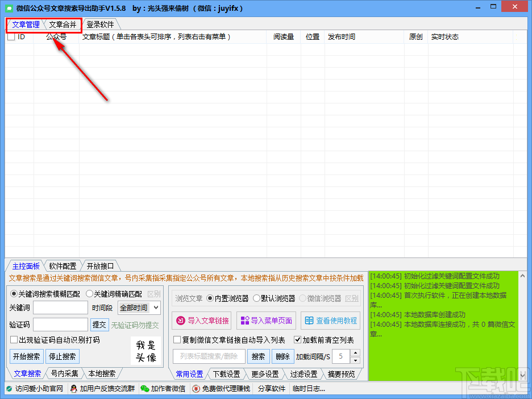Switch to 文章合并 tab

(63, 24)
